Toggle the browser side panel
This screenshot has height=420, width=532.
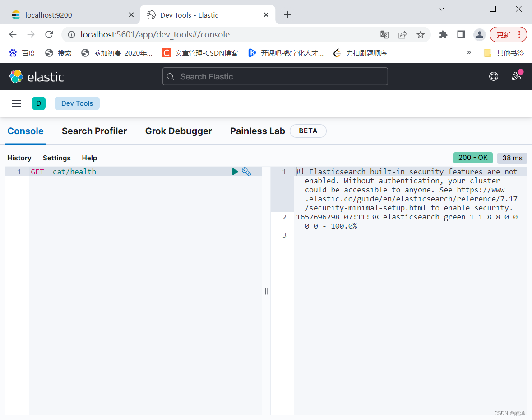coord(461,34)
